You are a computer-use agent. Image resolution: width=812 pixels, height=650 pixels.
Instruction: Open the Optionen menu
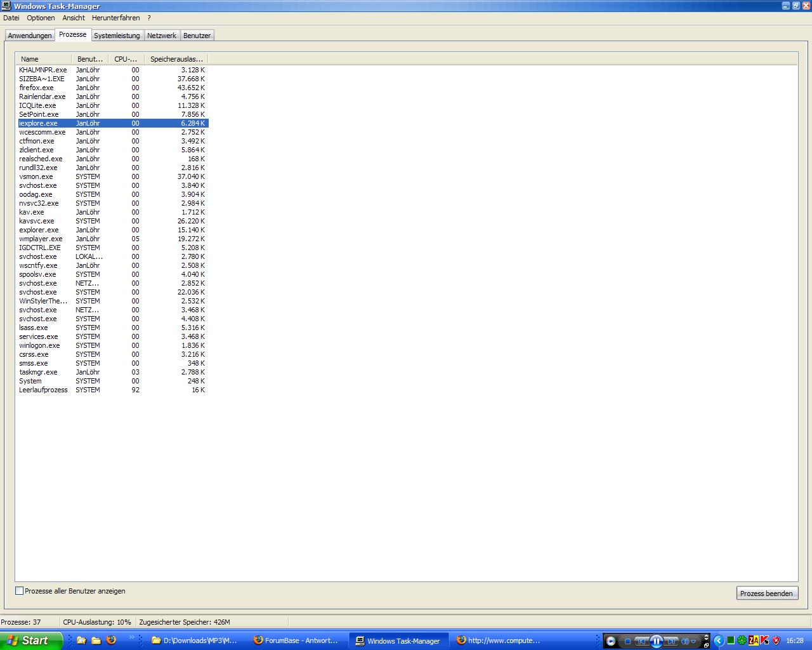(x=41, y=18)
